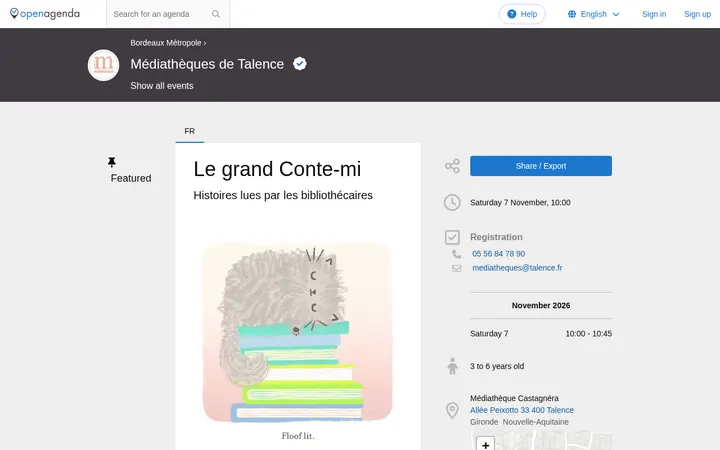Screen dimensions: 720x450
Task: Click the Featured label
Action: 131,178
